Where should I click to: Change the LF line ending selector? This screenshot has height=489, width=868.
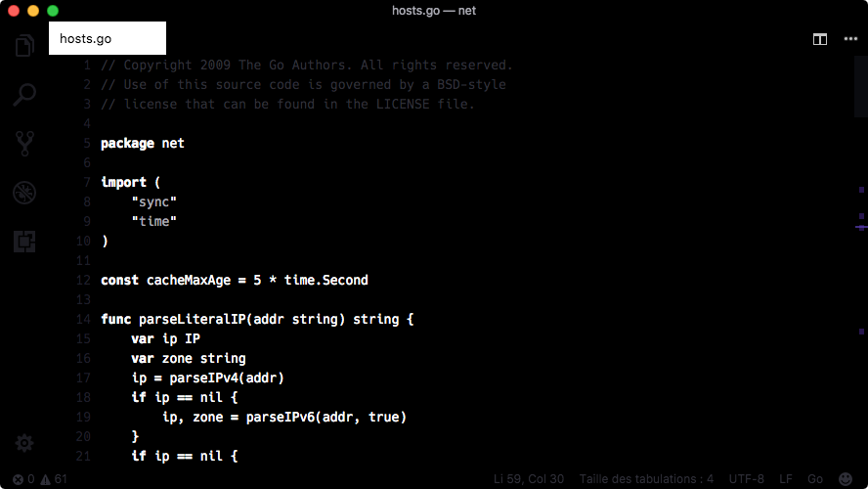(786, 479)
